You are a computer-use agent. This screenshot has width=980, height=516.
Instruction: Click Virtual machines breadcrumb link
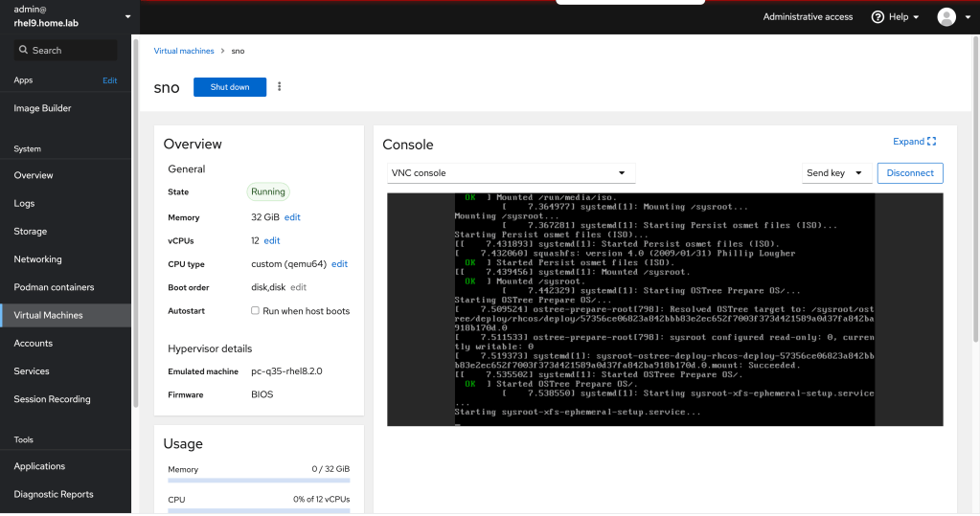(x=184, y=50)
